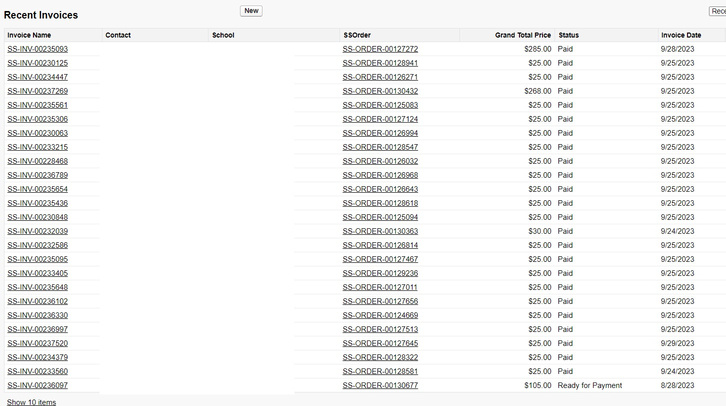Open order SS-ORDER-00125083
This screenshot has width=726, height=406.
coord(380,105)
